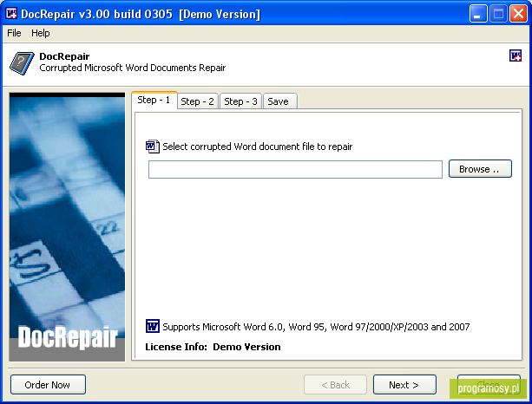Minimize the DocRepair window
Image resolution: width=532 pixels, height=404 pixels.
pos(477,14)
